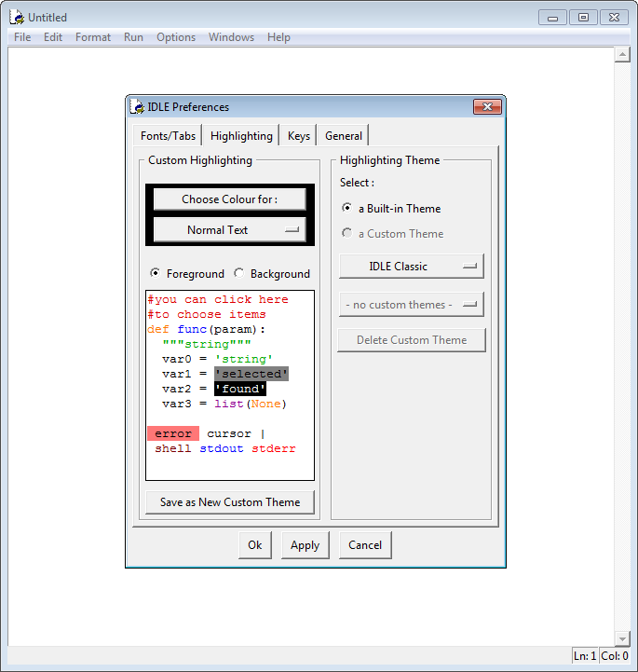This screenshot has width=638, height=672.
Task: Click the '(param):' normal text sample
Action: pyautogui.click(x=237, y=329)
